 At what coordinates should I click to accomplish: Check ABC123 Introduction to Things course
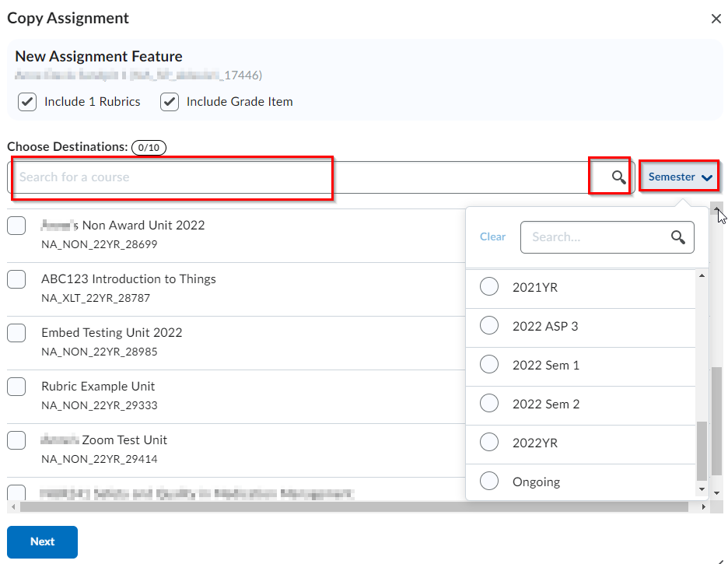tap(16, 279)
